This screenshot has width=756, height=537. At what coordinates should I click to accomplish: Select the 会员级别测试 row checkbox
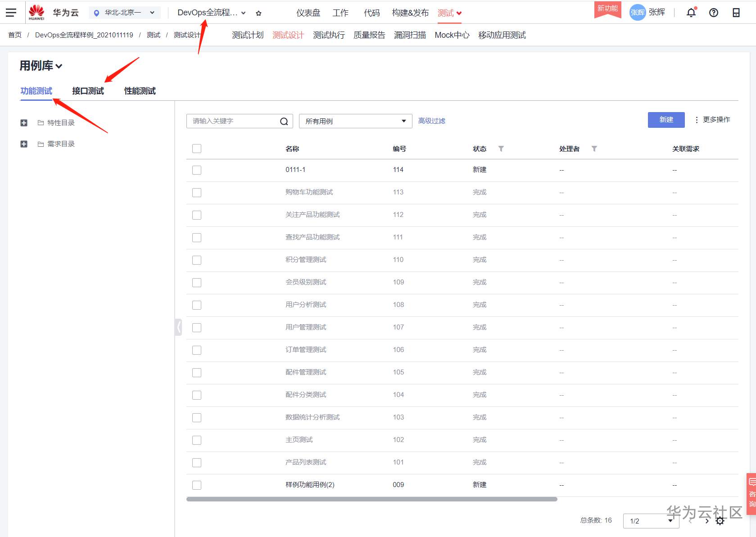point(197,283)
